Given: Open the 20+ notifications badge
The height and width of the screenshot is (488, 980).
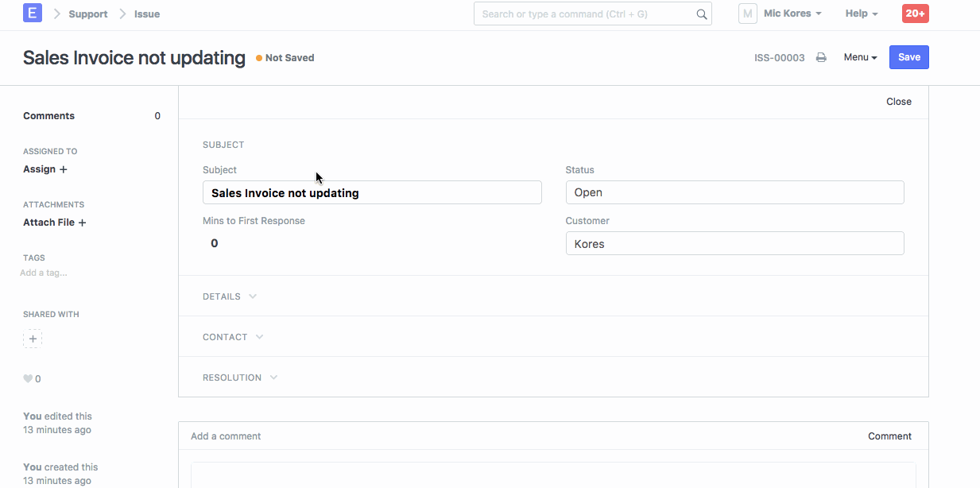Looking at the screenshot, I should 915,14.
